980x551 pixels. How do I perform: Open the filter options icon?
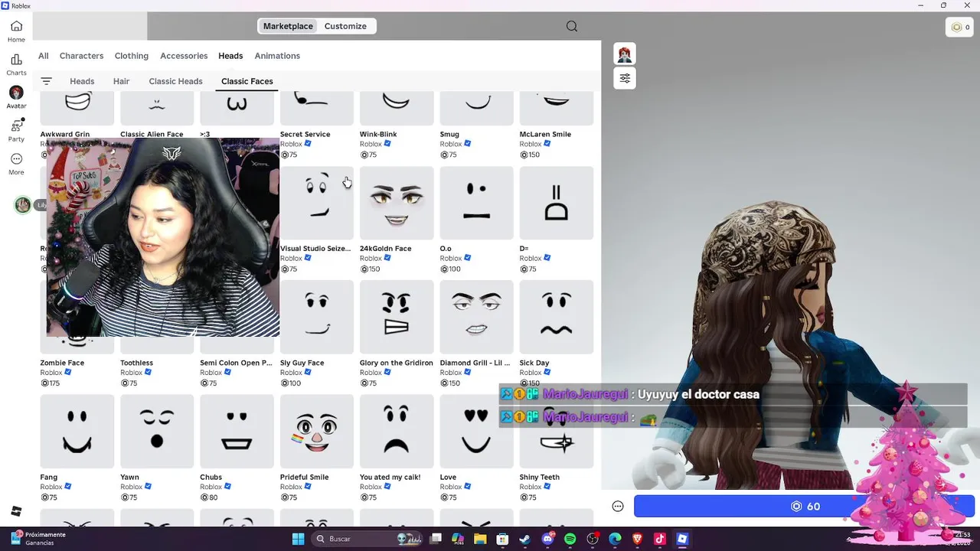pyautogui.click(x=46, y=81)
